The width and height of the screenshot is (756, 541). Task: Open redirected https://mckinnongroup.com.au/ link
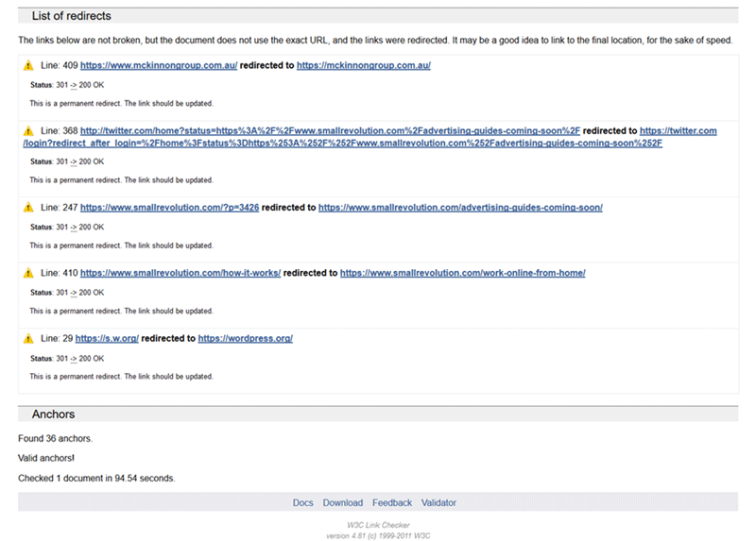(364, 65)
